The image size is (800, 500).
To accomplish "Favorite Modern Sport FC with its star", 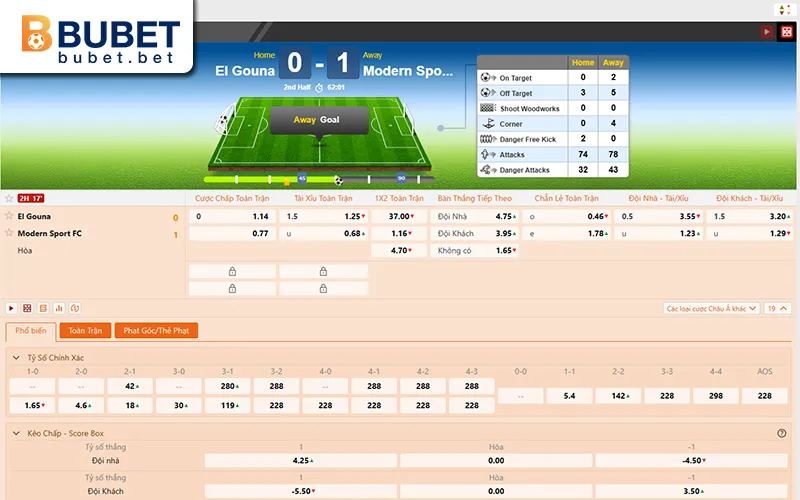I will pyautogui.click(x=9, y=233).
